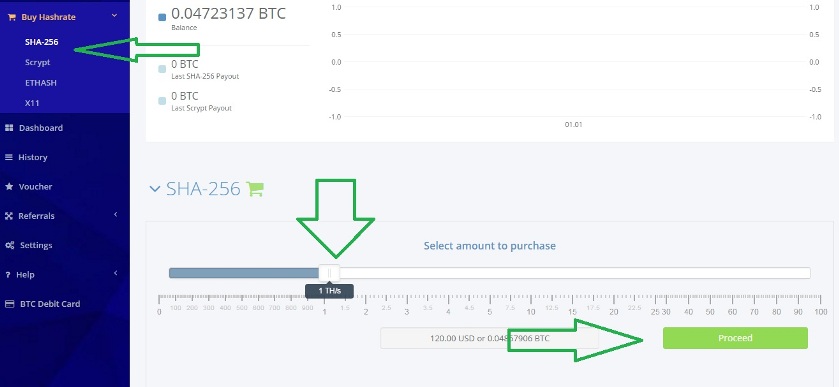Click the green cart icon beside SHA-256
The width and height of the screenshot is (839, 387).
(x=255, y=189)
